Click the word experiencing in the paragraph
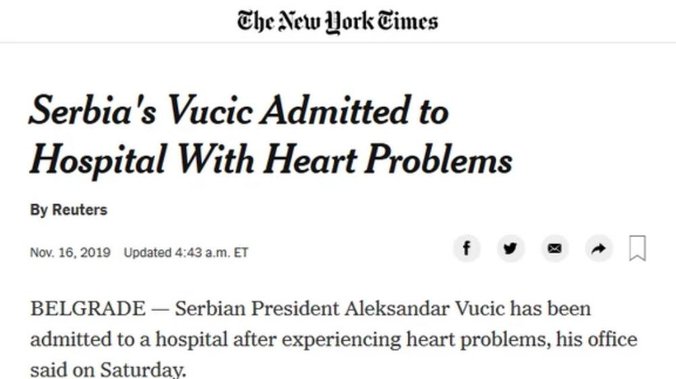 point(341,340)
